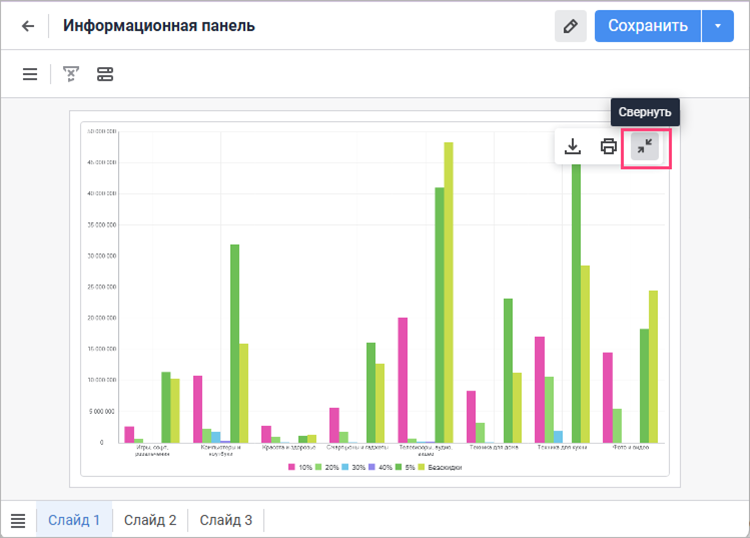Download the chart
This screenshot has width=750, height=538.
(x=573, y=147)
